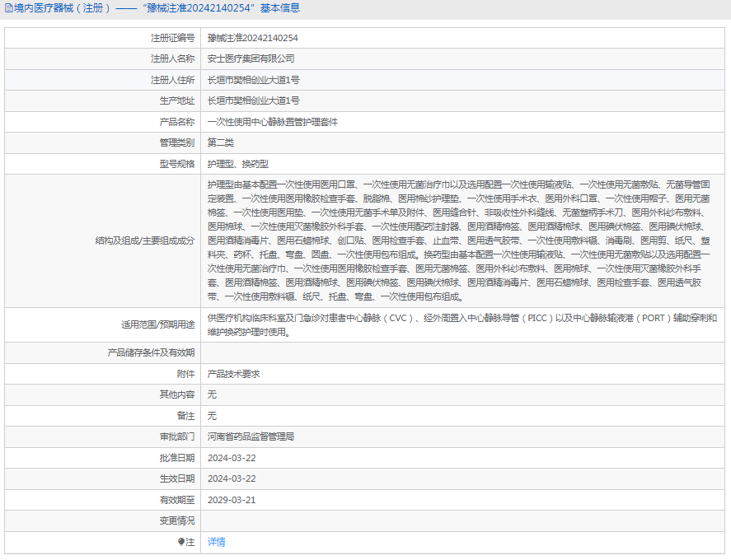
Task: Click the page title 境内医疗器械（注册）基本信息
Action: click(x=157, y=8)
